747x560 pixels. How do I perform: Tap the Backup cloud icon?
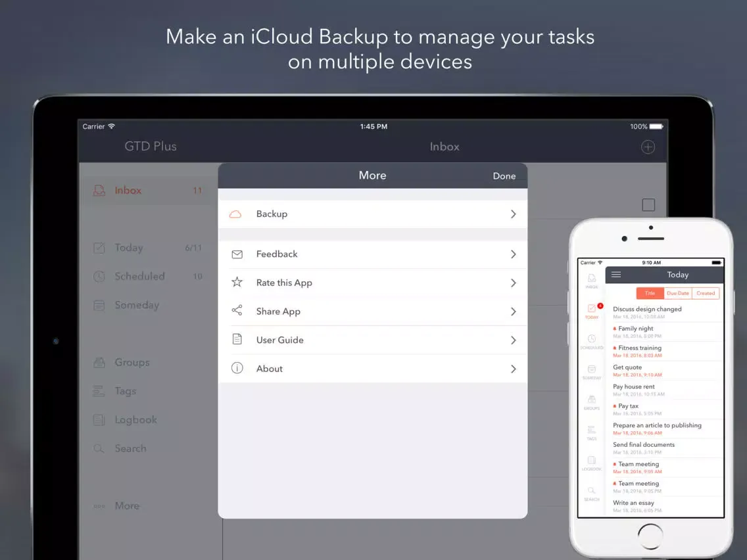coord(235,214)
